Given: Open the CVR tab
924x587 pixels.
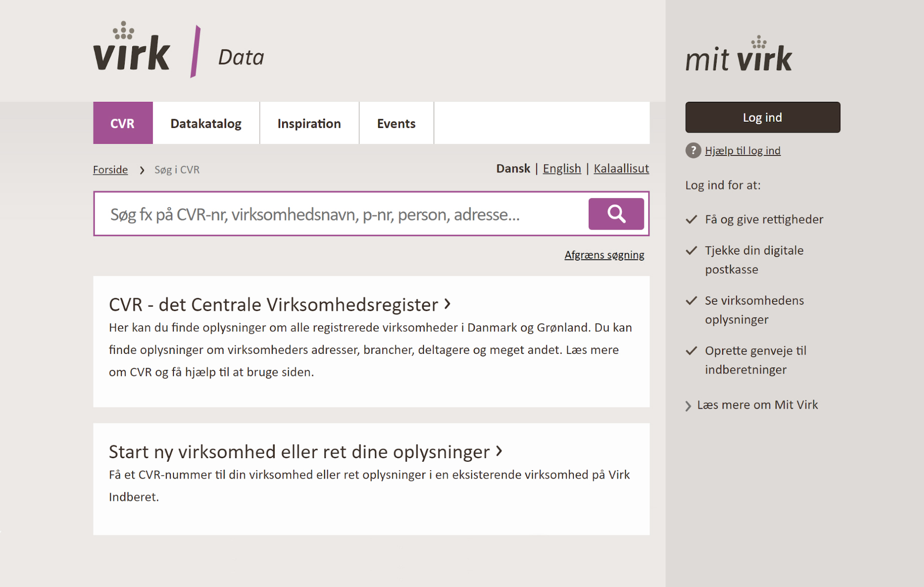Looking at the screenshot, I should tap(123, 123).
